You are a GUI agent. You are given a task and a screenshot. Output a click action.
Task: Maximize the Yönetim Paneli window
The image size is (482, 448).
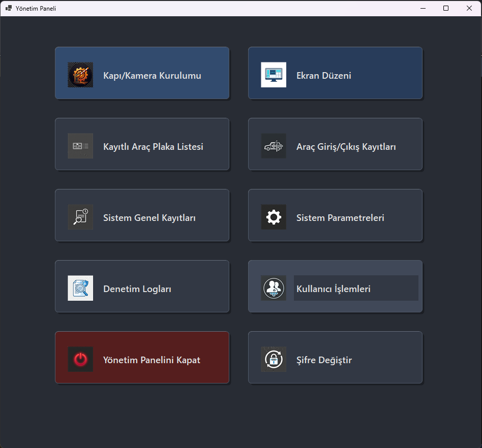pyautogui.click(x=446, y=8)
